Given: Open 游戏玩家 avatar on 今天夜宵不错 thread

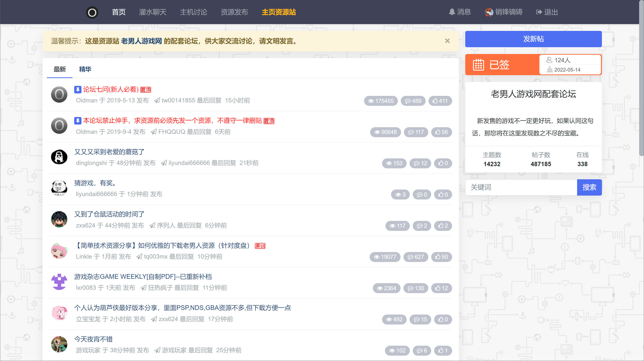Looking at the screenshot, I should pyautogui.click(x=59, y=344).
